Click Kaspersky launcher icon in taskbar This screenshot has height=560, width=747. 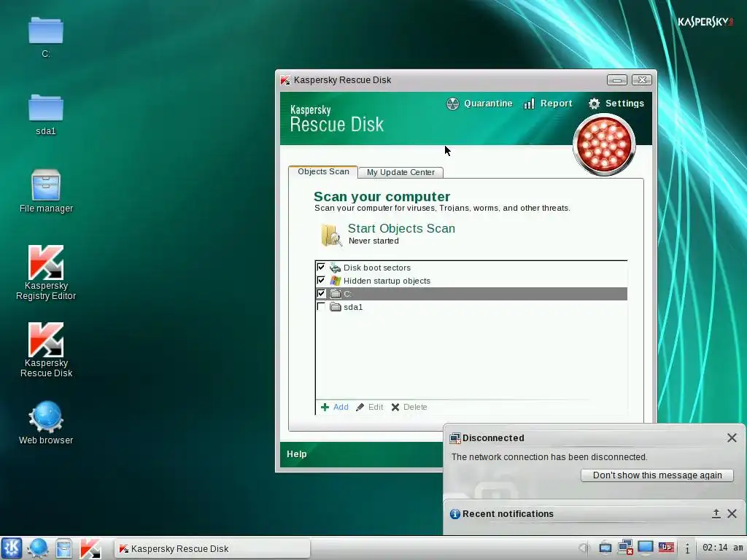[90, 548]
